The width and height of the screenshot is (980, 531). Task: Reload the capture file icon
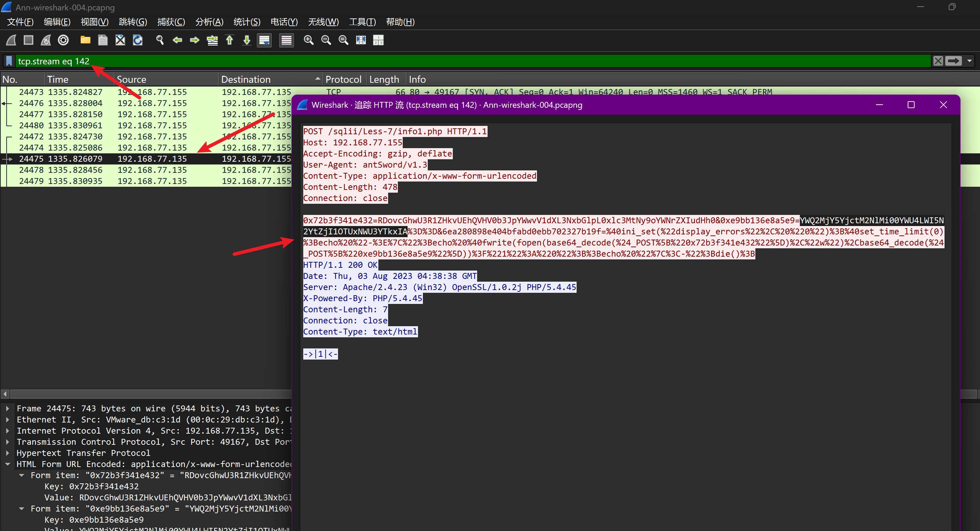[x=138, y=40]
